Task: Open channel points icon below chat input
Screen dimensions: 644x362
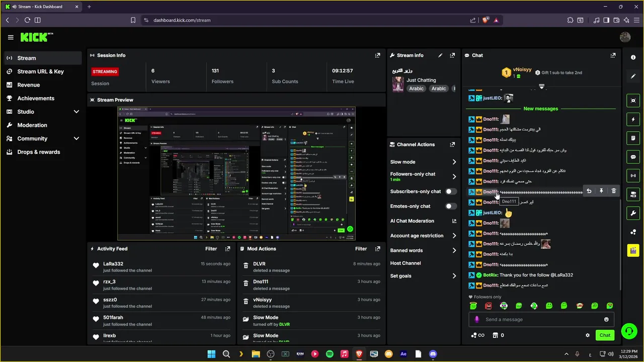Action: pyautogui.click(x=477, y=335)
